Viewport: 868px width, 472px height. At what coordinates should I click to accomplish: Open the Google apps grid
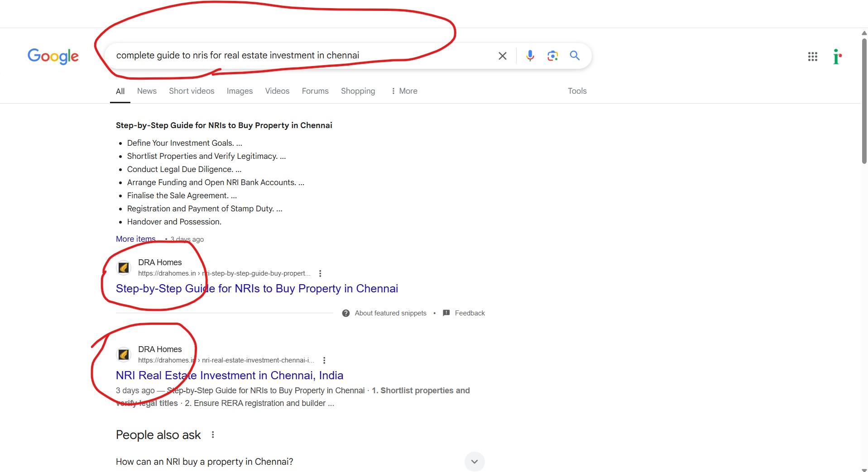click(x=813, y=56)
